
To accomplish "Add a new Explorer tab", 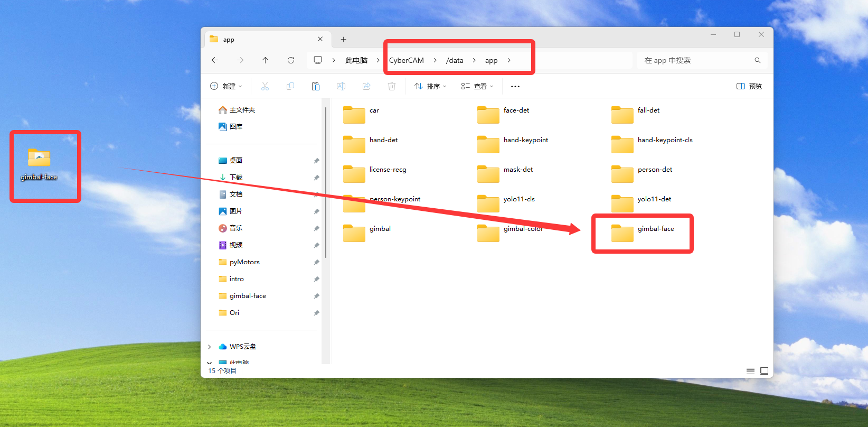I will (x=343, y=39).
